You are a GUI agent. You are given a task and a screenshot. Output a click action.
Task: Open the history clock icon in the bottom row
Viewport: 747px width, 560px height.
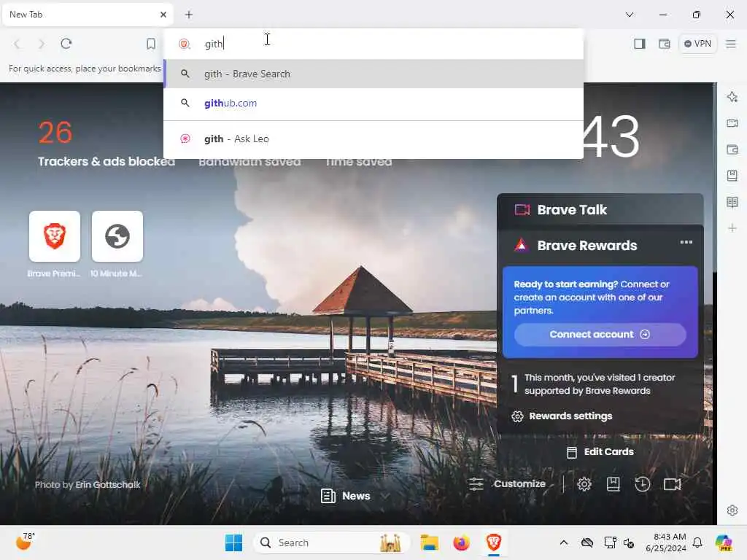click(642, 484)
